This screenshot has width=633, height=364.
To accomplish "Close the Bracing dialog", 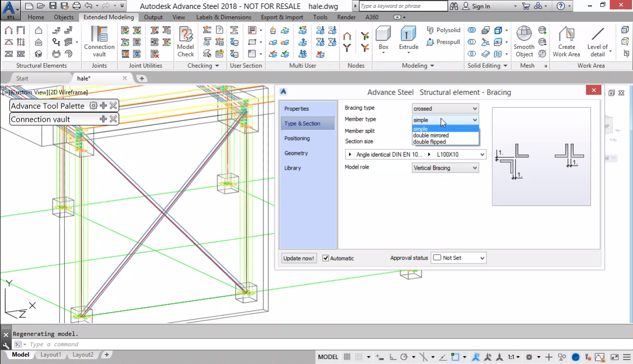I will coord(593,91).
